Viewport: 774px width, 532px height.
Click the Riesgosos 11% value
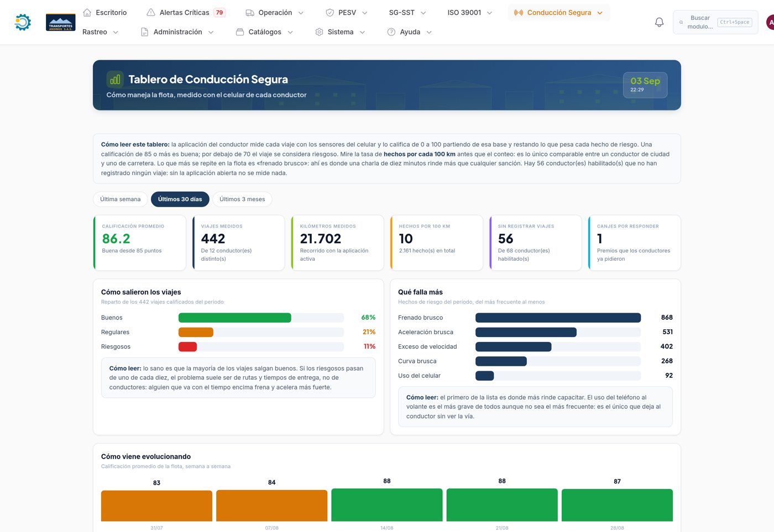tap(369, 347)
